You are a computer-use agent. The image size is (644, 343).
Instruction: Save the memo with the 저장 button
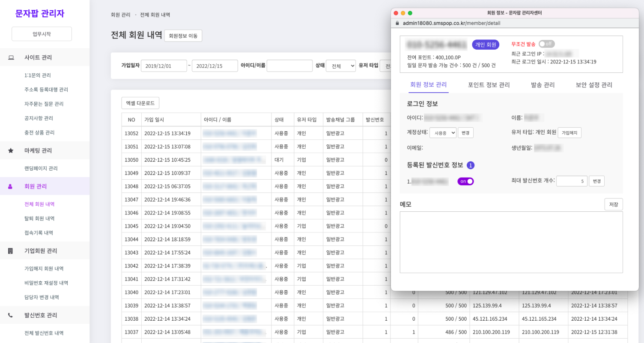[x=614, y=205]
